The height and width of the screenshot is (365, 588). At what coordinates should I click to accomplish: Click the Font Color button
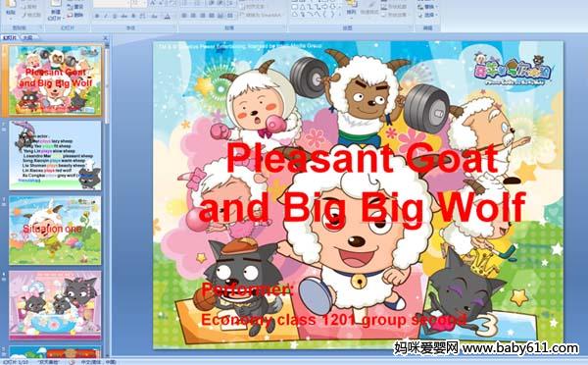coord(168,16)
